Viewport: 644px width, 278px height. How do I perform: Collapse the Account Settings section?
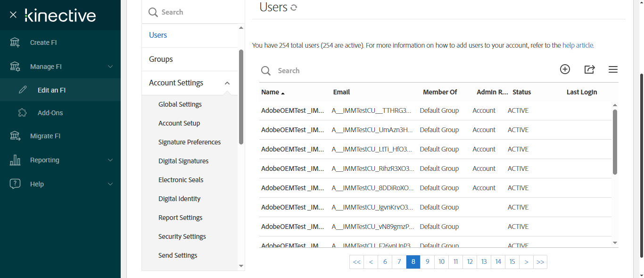(x=227, y=83)
